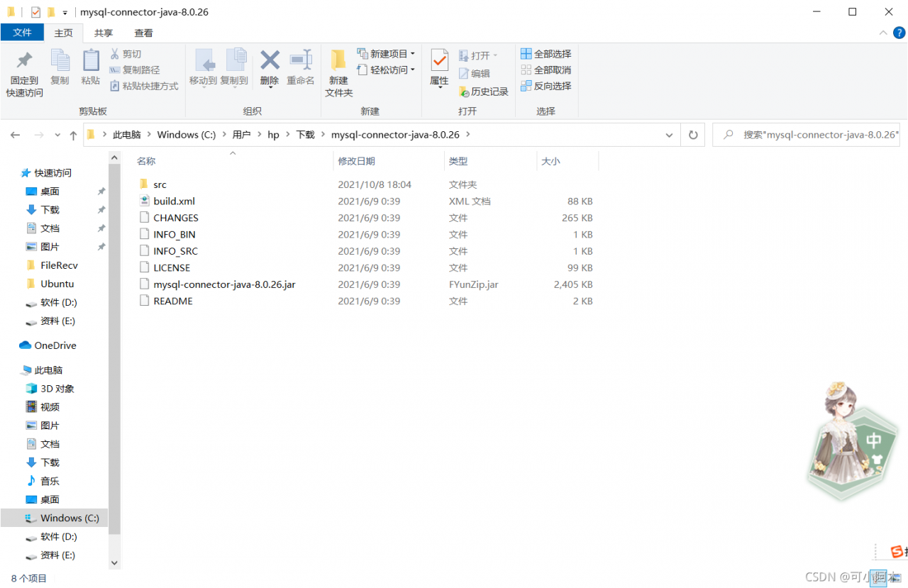
Task: Switch to the Share (共享) tab
Action: click(x=104, y=33)
